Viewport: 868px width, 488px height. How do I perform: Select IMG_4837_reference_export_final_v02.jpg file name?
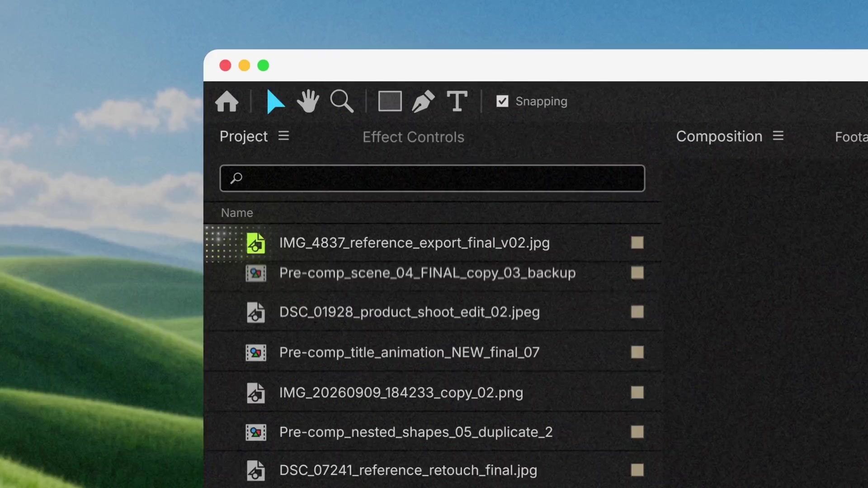415,243
